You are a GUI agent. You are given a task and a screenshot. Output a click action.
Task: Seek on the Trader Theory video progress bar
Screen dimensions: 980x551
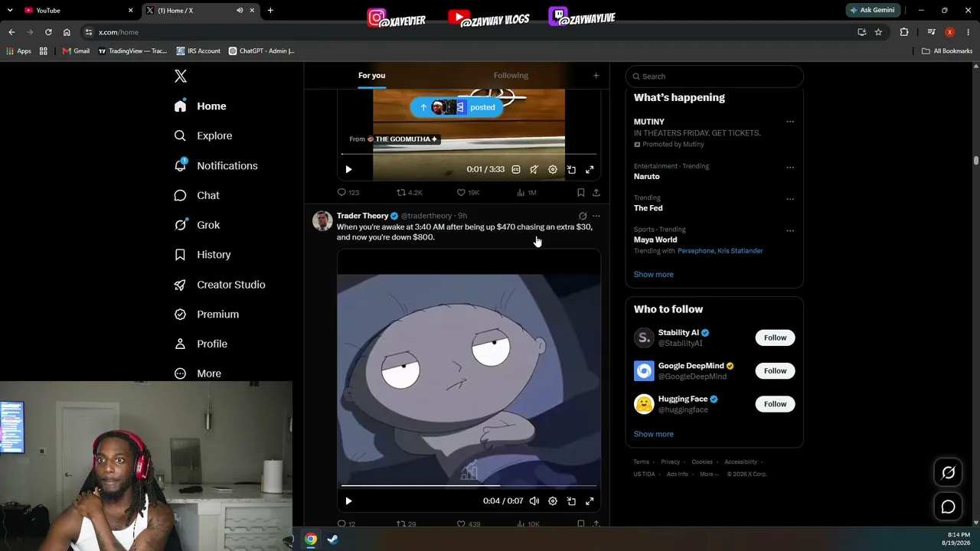469,485
